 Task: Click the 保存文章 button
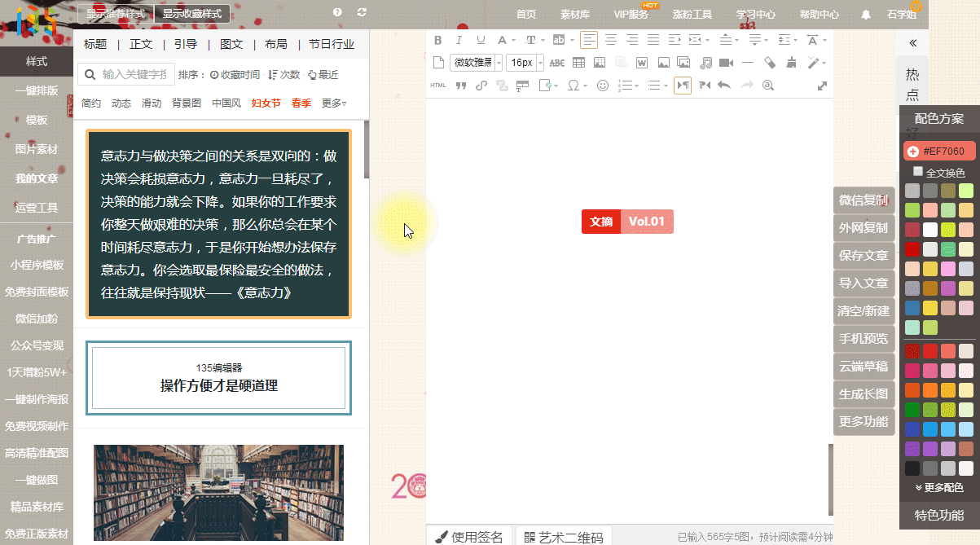tap(864, 256)
